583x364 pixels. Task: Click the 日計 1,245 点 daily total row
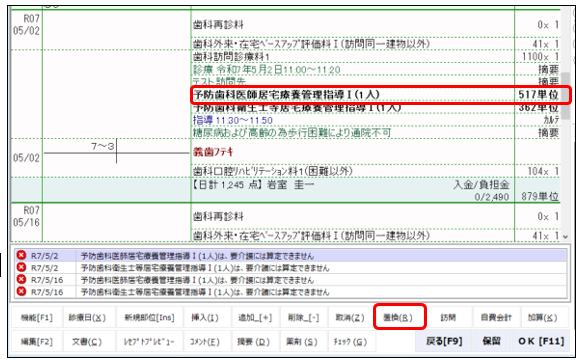pyautogui.click(x=286, y=190)
